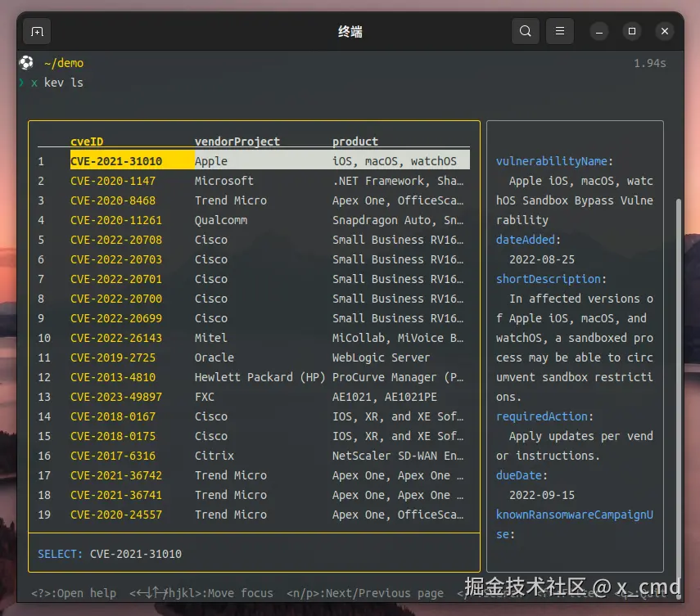Select row CVE-2020-8468
The height and width of the screenshot is (616, 700).
click(254, 200)
